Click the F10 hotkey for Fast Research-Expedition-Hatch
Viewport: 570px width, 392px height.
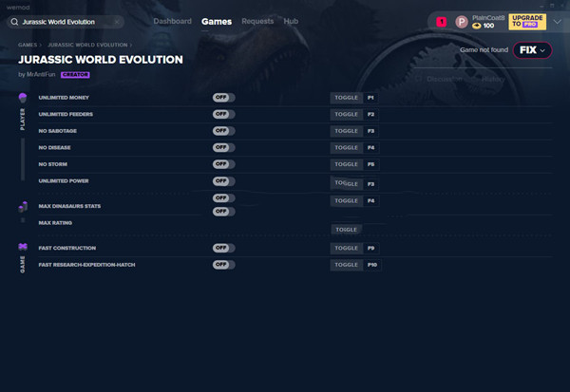pos(372,265)
